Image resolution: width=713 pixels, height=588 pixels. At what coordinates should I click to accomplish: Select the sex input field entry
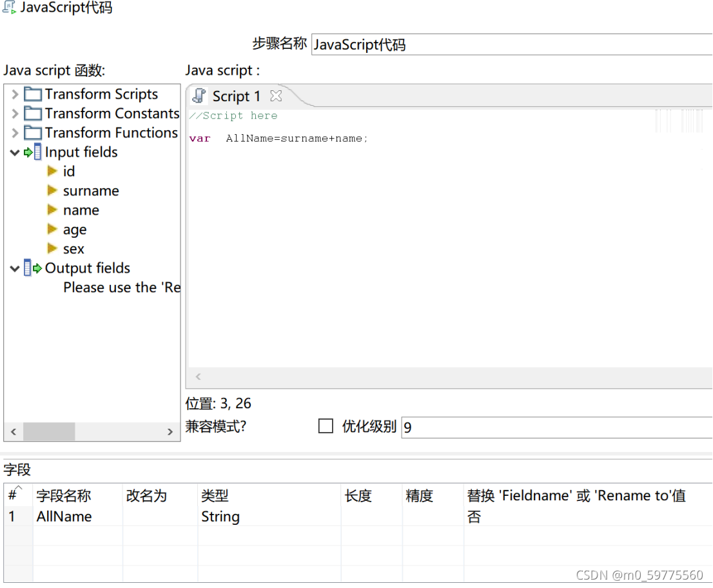[x=73, y=249]
